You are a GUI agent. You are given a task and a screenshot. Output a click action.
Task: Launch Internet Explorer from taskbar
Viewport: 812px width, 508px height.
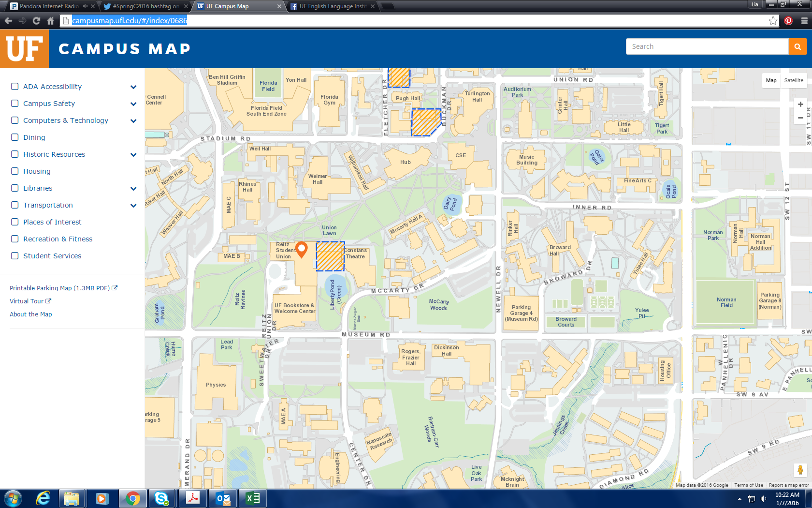[43, 498]
